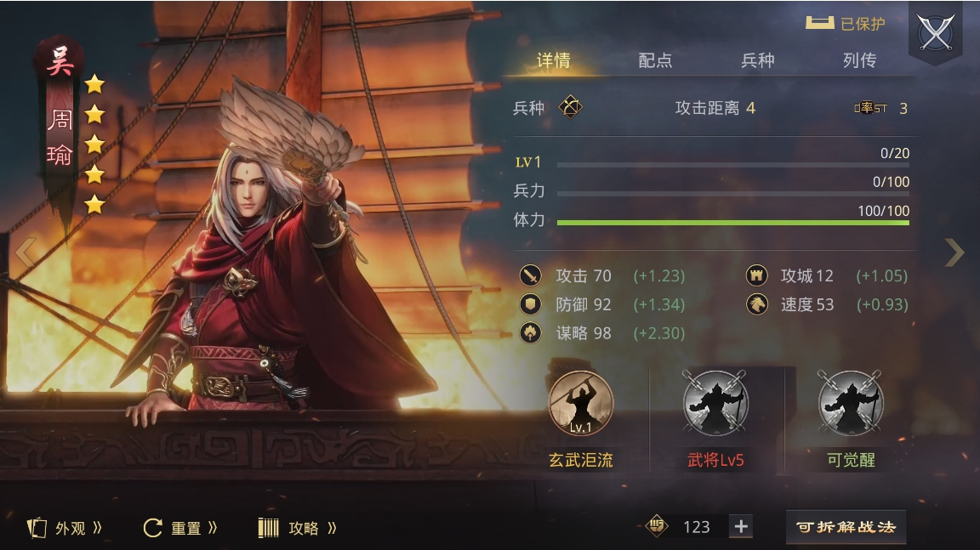Open the 兵种 tab
The image size is (980, 550).
[x=757, y=60]
